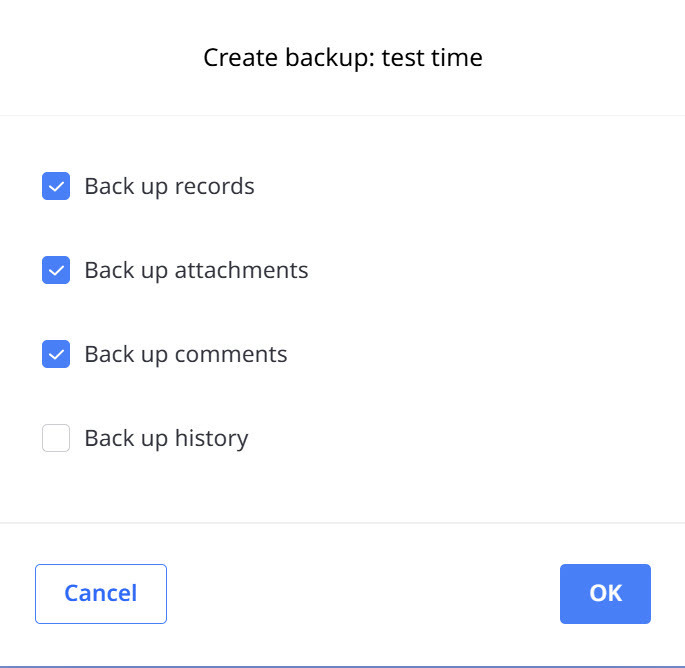
Task: Turn off records backup option
Action: pos(56,186)
